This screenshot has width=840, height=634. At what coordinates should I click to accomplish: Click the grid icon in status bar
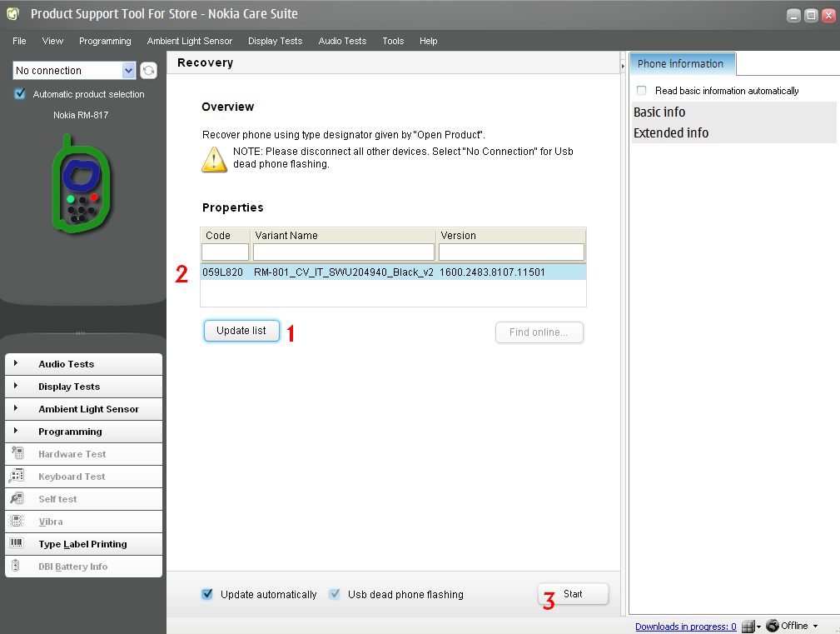pyautogui.click(x=748, y=626)
